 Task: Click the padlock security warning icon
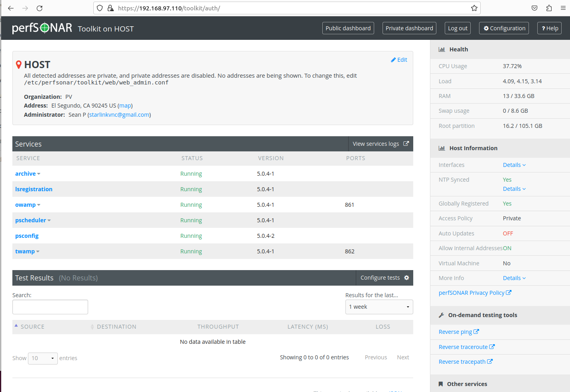[x=110, y=8]
